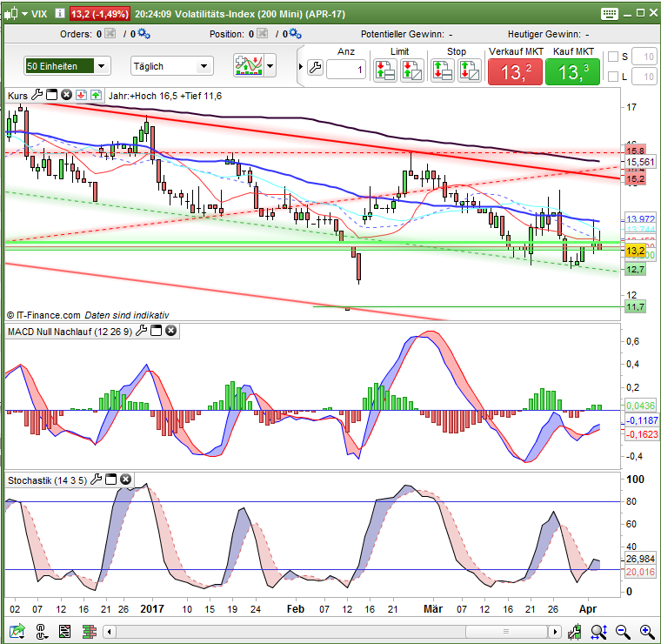Click the 0,0436 MACD histogram value label
Screen dimensions: 661x644
pyautogui.click(x=640, y=406)
